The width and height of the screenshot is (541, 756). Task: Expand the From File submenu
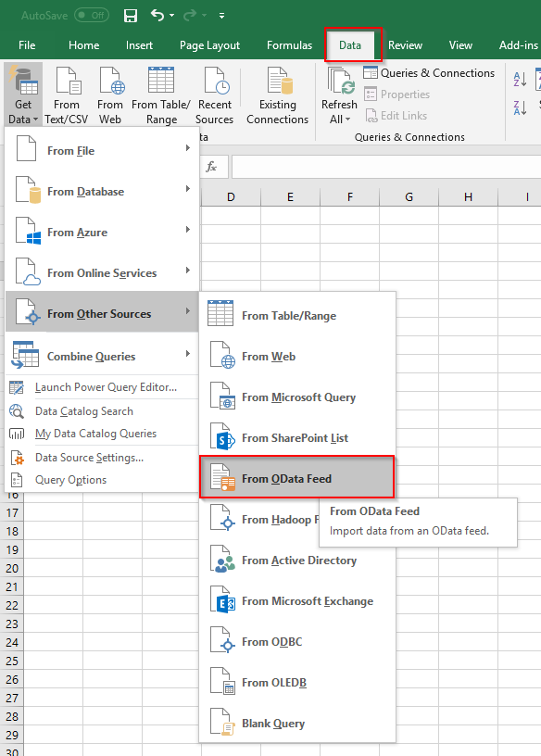(x=102, y=150)
